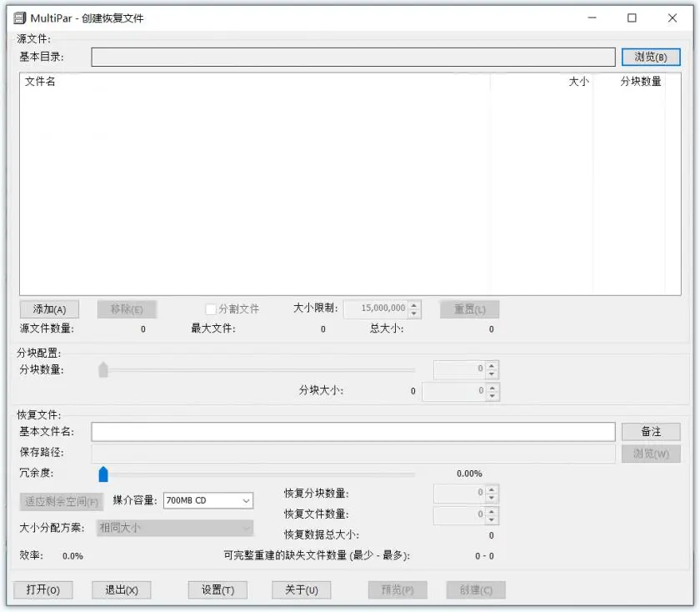Screen dimensions: 700x612
Task: Click the 添加(A) add files button
Action: [x=49, y=309]
